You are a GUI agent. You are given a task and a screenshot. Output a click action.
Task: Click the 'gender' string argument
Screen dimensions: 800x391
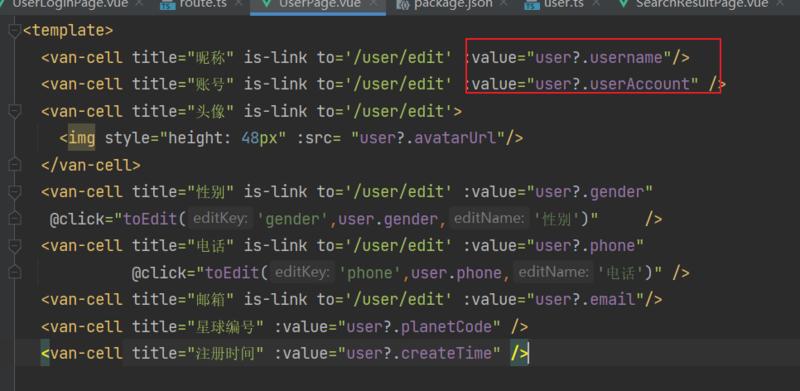[293, 219]
